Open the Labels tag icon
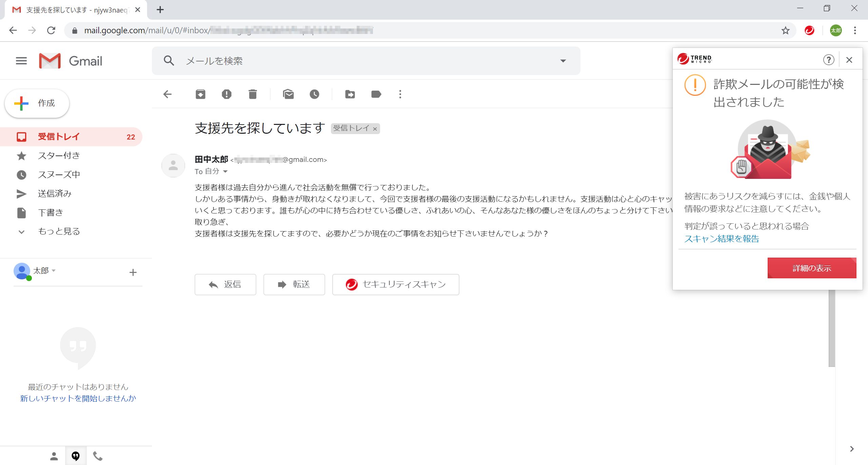Viewport: 868px width, 465px height. [376, 94]
